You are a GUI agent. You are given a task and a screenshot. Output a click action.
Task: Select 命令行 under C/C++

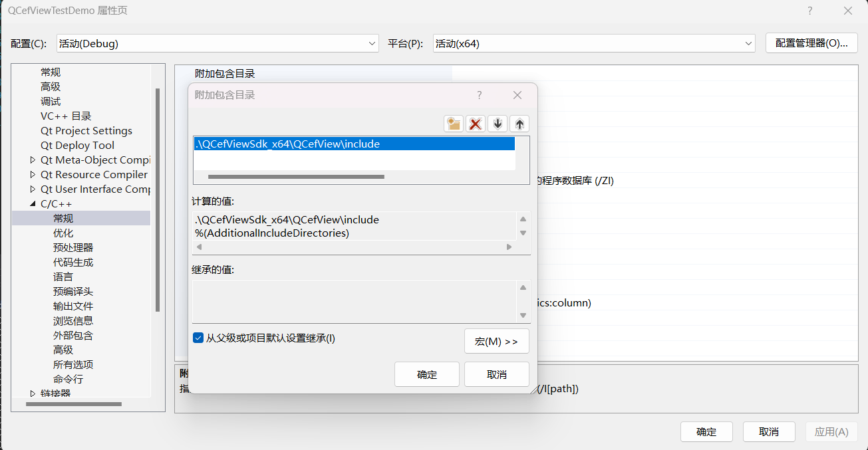pyautogui.click(x=68, y=379)
